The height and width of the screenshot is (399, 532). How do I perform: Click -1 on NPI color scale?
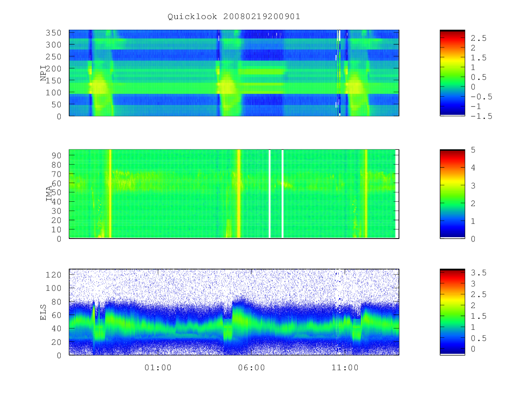pyautogui.click(x=476, y=106)
